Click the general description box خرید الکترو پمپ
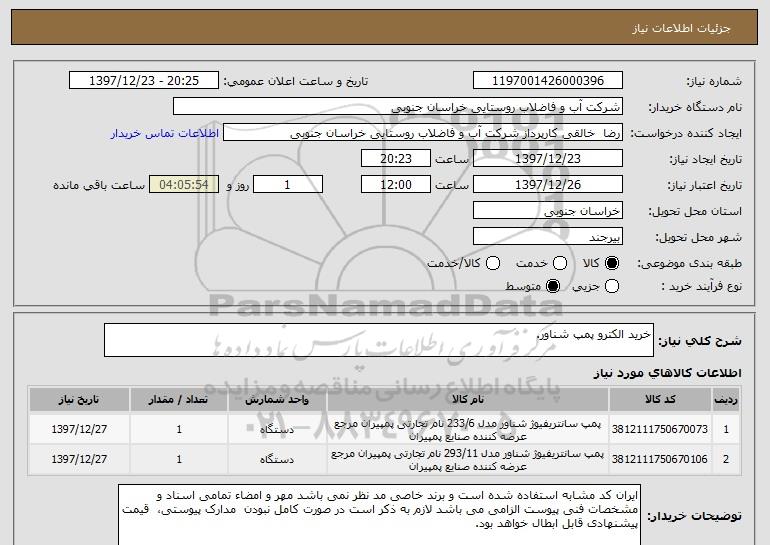This screenshot has height=545, width=770. (x=379, y=340)
